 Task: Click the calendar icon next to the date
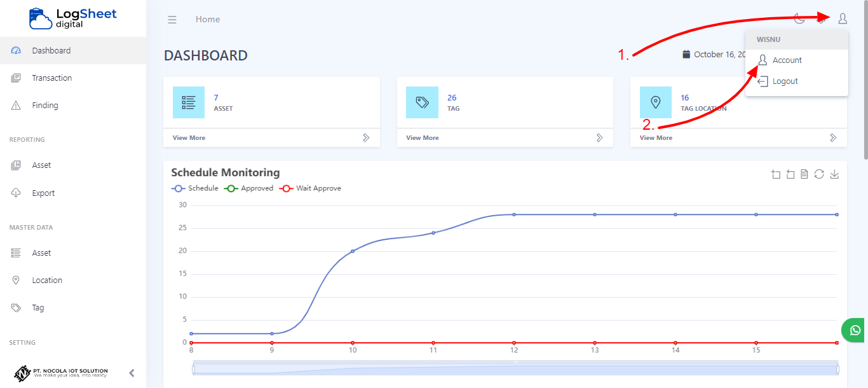(686, 54)
